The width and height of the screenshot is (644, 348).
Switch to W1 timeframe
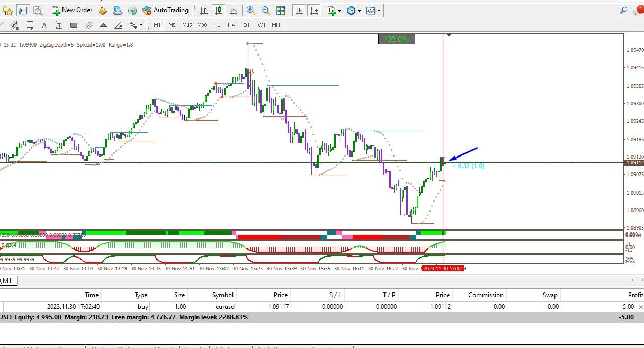[262, 25]
